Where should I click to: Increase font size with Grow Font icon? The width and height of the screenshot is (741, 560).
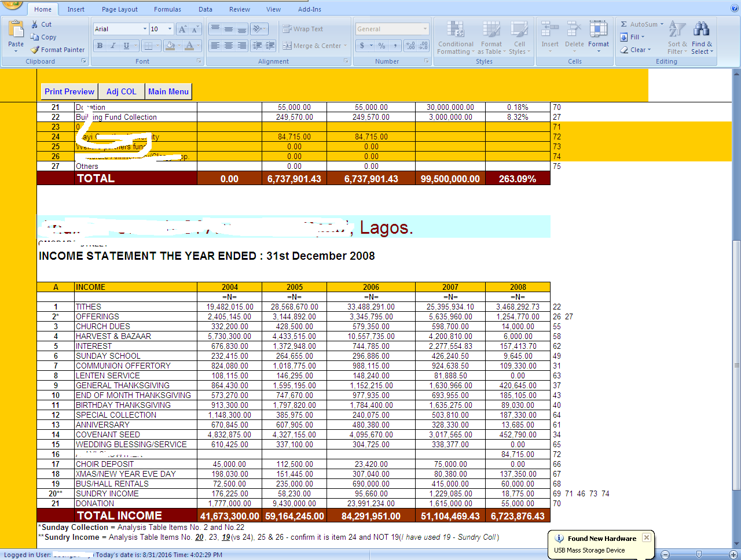182,29
